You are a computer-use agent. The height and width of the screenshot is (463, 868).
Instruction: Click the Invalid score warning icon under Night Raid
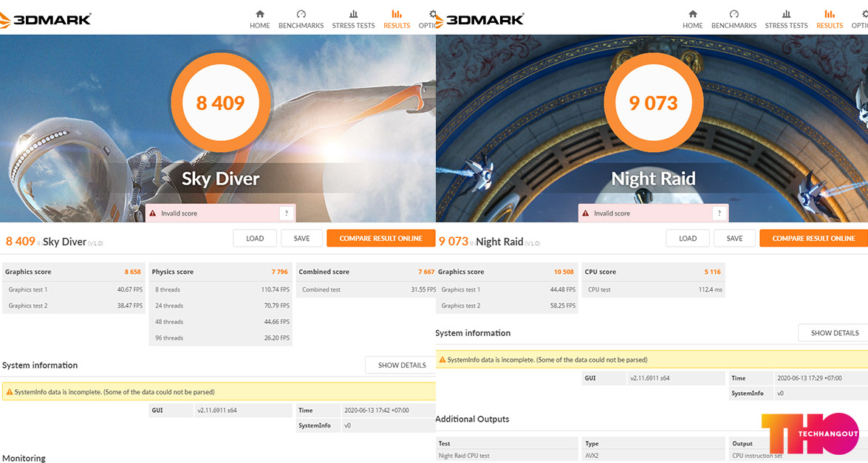(586, 213)
